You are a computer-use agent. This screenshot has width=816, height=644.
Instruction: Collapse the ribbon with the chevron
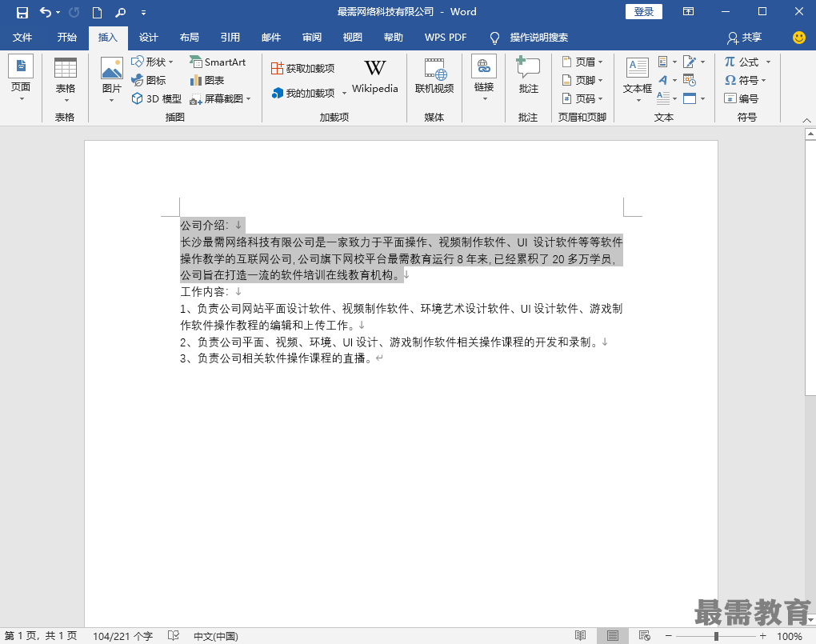click(x=806, y=120)
